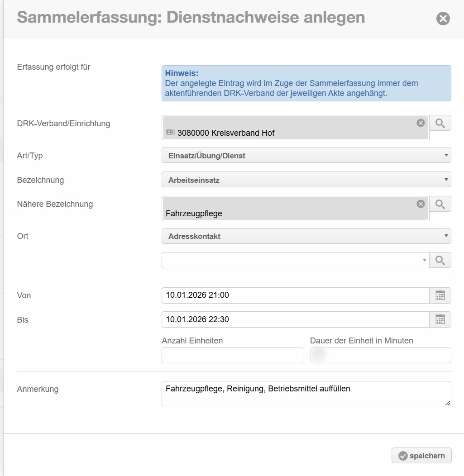The width and height of the screenshot is (464, 476).
Task: Click into the Bis date field
Action: point(295,319)
